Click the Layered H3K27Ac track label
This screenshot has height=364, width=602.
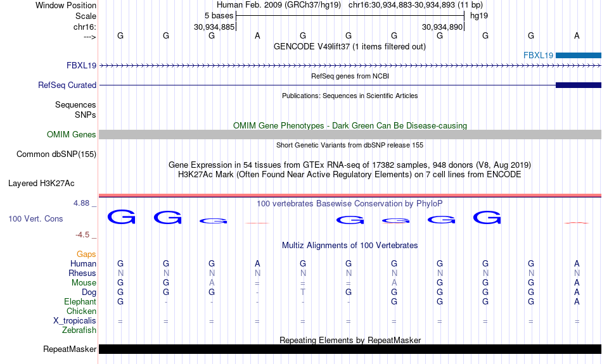click(x=41, y=184)
